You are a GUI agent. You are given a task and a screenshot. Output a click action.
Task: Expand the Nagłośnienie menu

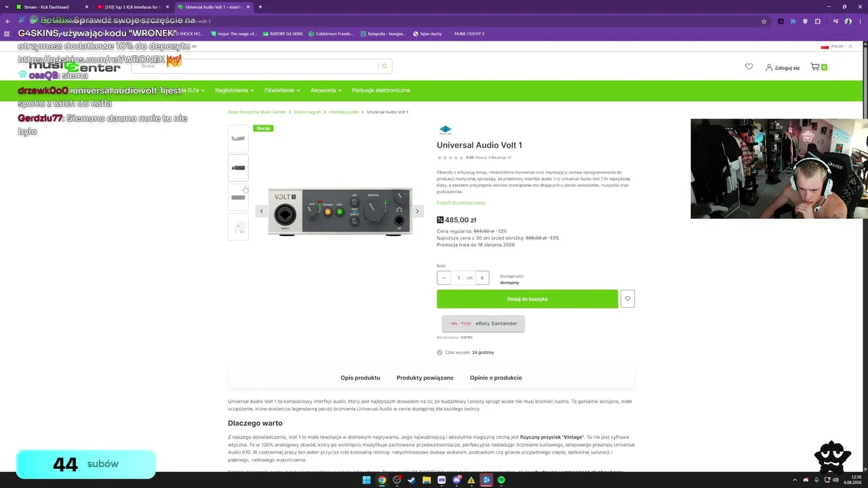click(x=234, y=90)
